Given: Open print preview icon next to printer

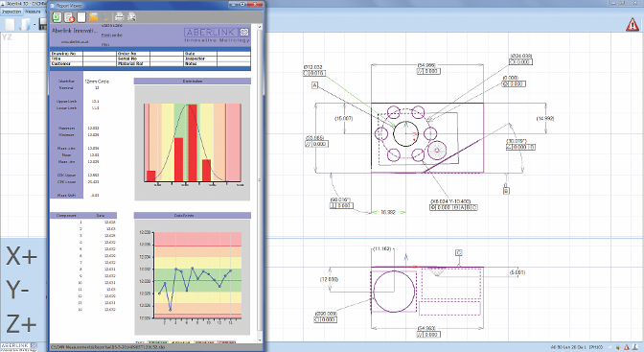Looking at the screenshot, I should click(131, 17).
